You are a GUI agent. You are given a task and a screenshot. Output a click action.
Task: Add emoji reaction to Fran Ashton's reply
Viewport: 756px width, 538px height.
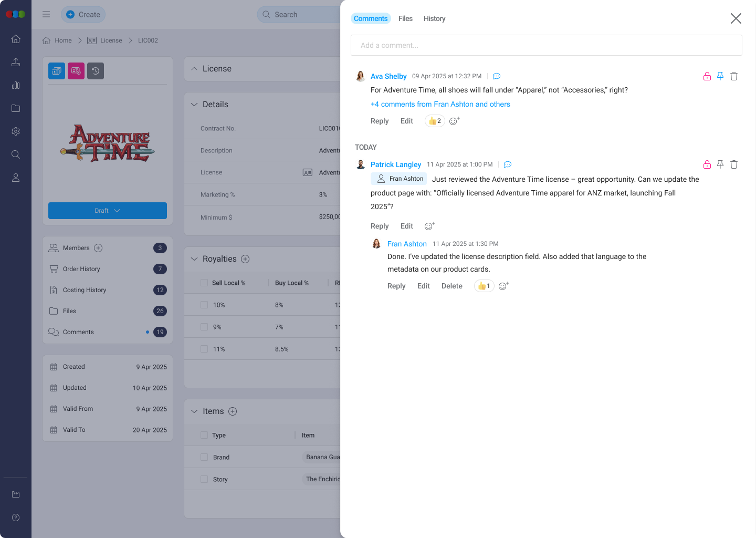[503, 286]
